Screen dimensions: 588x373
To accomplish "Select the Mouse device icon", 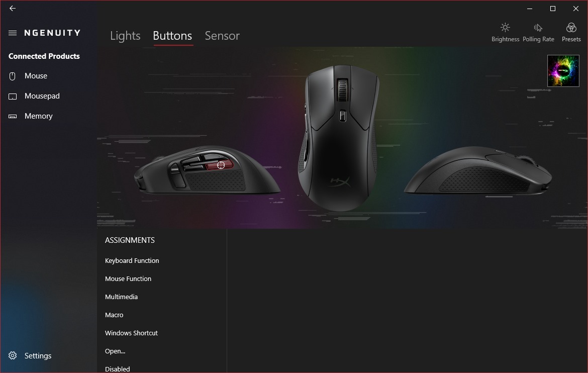I will click(13, 76).
